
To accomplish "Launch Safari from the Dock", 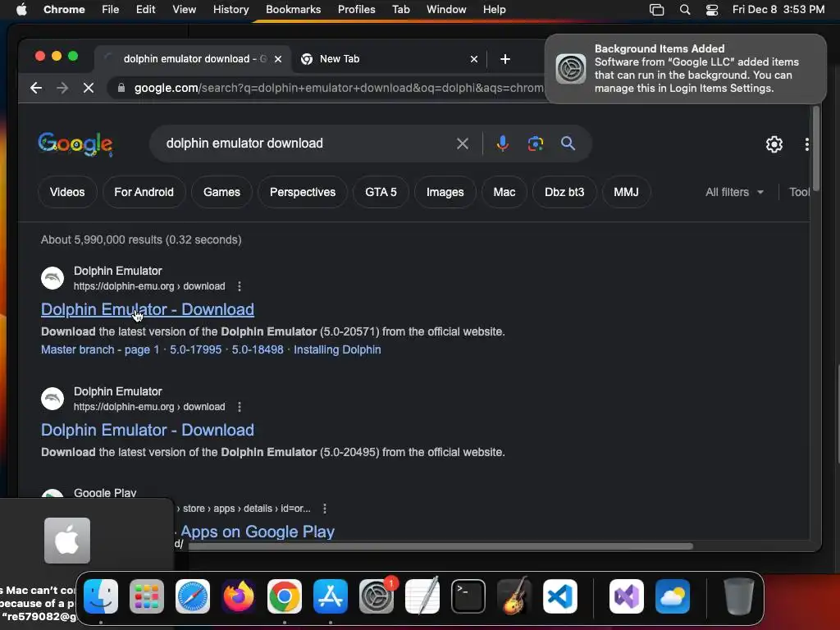I will pyautogui.click(x=192, y=596).
